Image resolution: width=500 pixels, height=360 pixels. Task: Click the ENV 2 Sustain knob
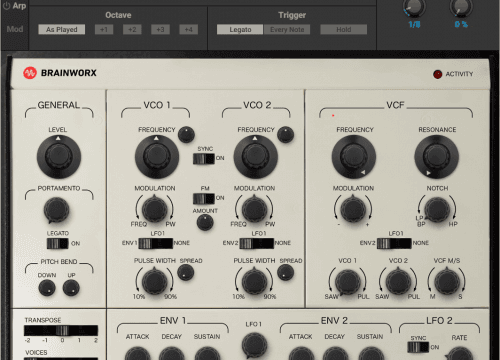coord(371,354)
